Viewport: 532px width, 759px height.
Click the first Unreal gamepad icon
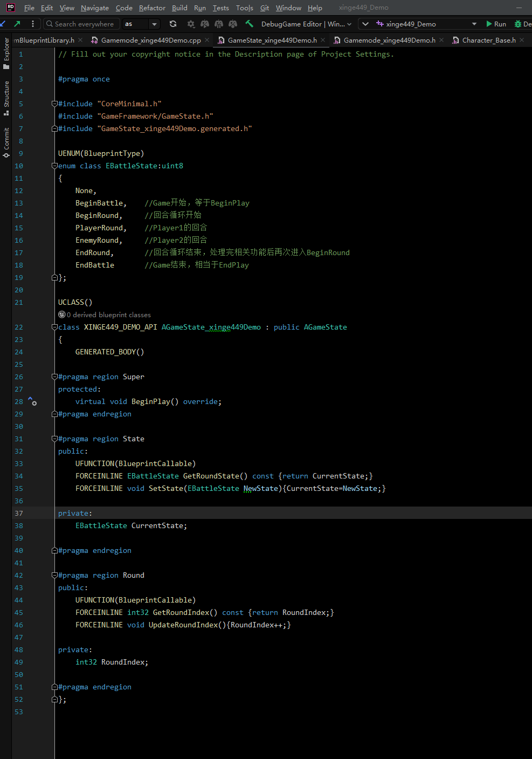205,24
